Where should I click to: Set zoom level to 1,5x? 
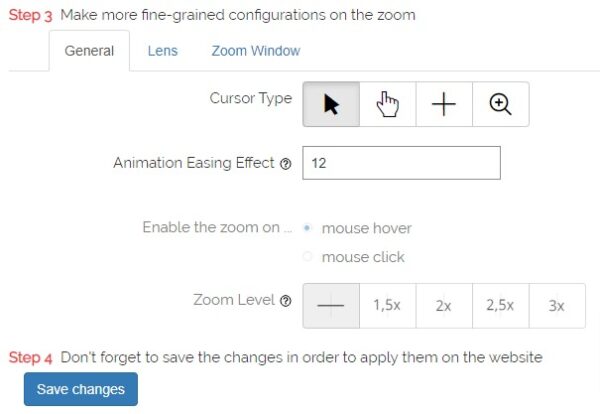[x=387, y=306]
